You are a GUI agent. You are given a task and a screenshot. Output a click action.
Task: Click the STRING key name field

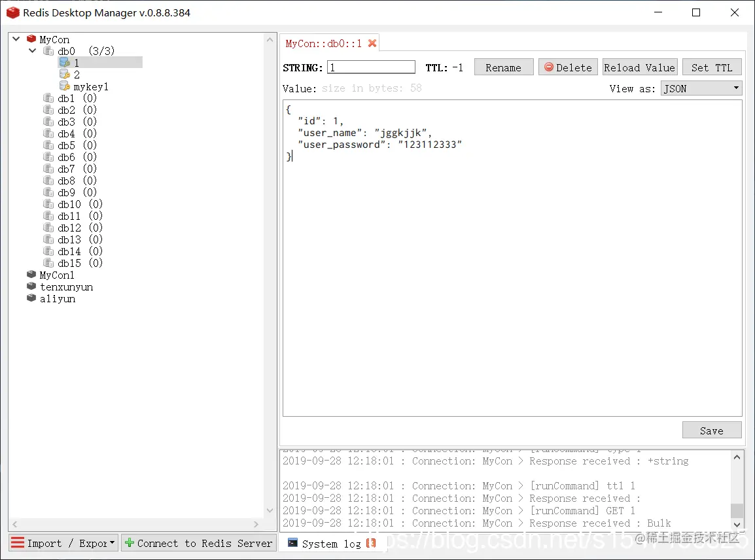click(371, 67)
